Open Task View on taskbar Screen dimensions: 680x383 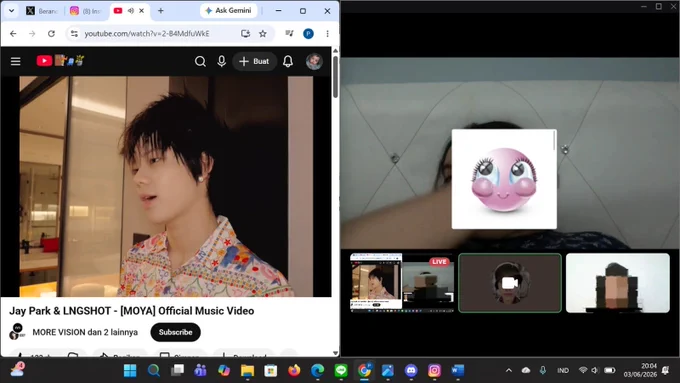coord(177,370)
